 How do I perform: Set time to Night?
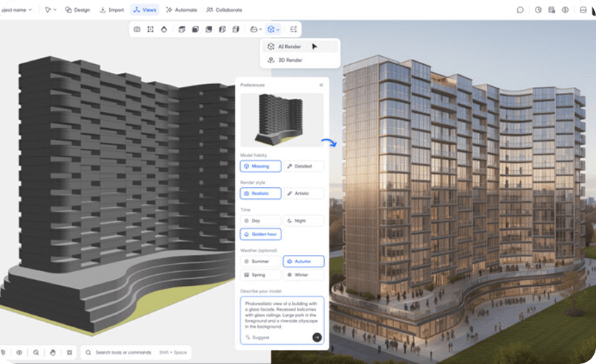(x=304, y=220)
